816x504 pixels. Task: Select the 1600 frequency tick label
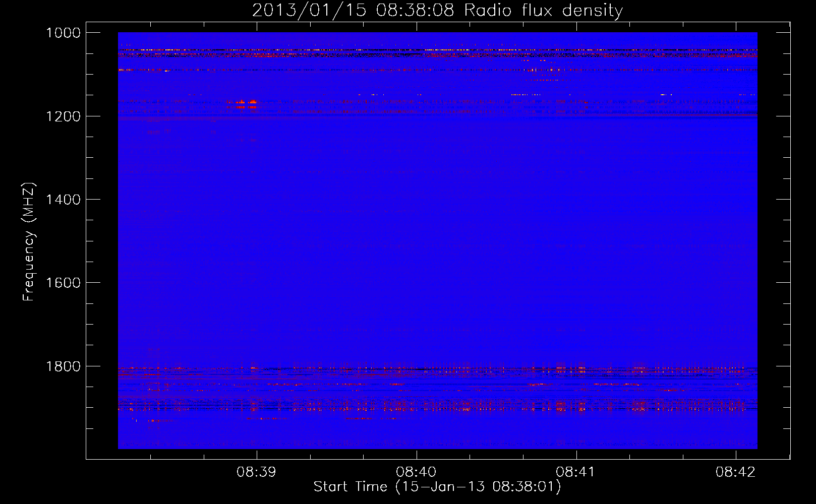click(x=64, y=283)
